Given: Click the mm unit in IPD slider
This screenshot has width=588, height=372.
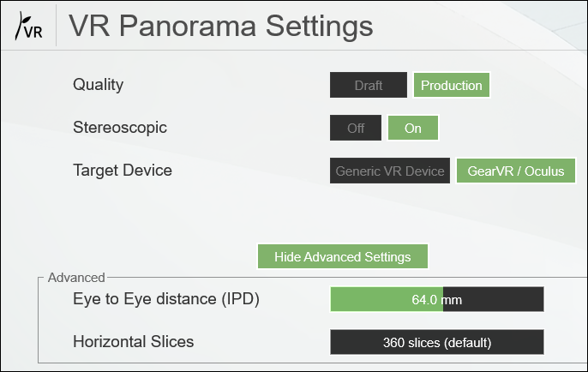Looking at the screenshot, I should (453, 299).
